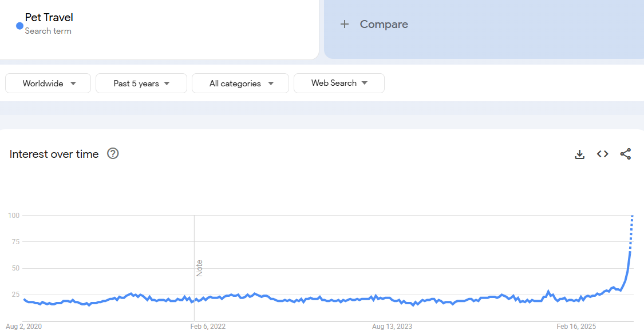Click the Feb 6, 2022 axis label
Image resolution: width=644 pixels, height=334 pixels.
tap(207, 327)
